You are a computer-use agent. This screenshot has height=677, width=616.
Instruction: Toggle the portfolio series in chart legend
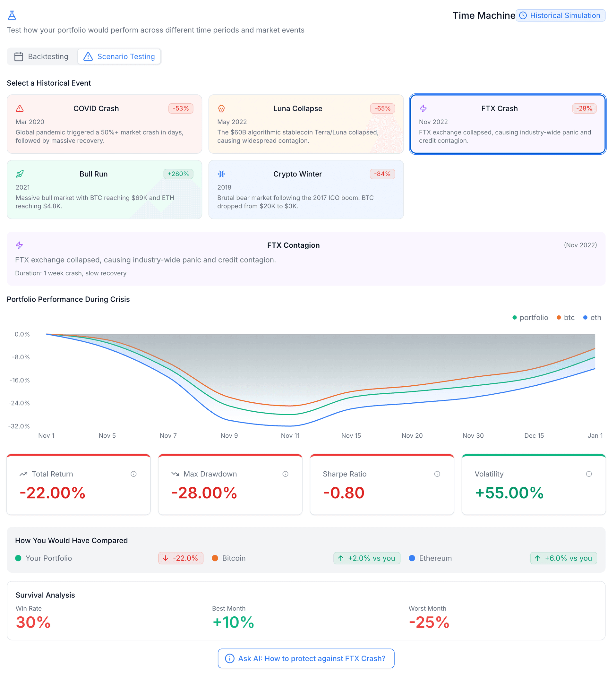pos(530,318)
